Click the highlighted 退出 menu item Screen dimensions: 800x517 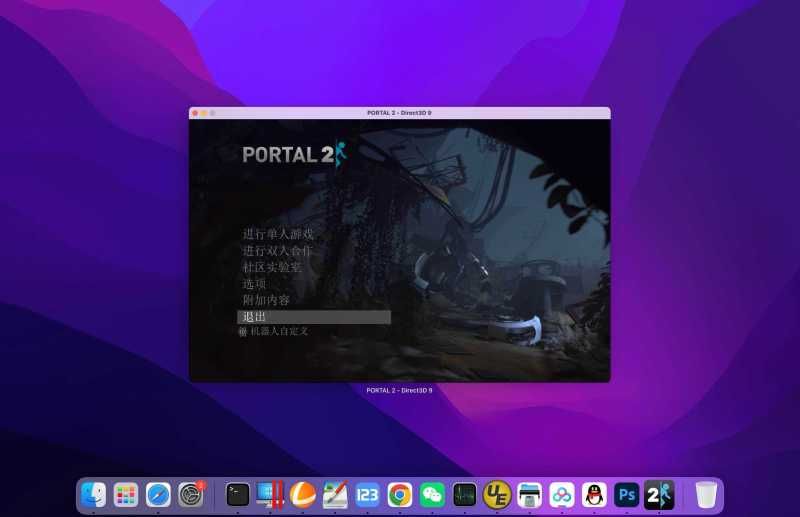click(x=314, y=317)
